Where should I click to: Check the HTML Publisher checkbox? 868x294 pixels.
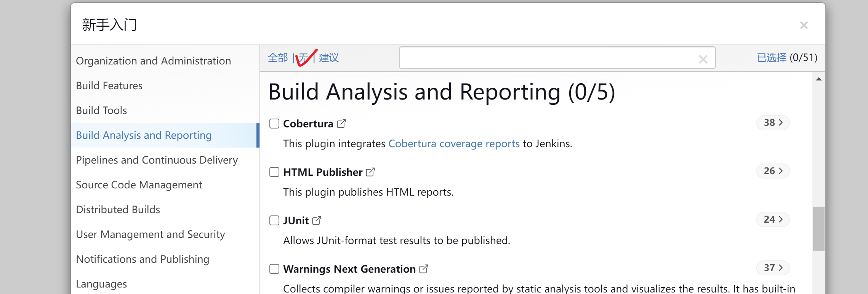(274, 172)
